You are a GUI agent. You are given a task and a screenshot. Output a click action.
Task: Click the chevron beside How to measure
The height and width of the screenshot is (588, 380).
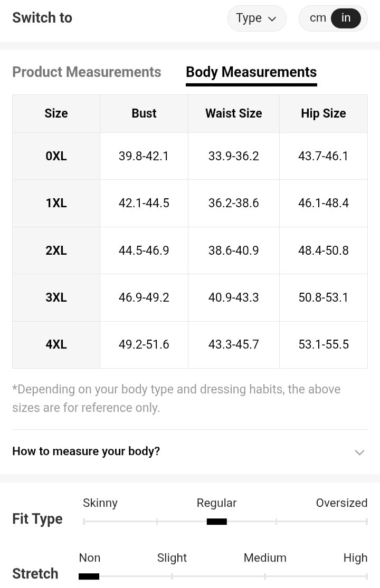tap(359, 452)
